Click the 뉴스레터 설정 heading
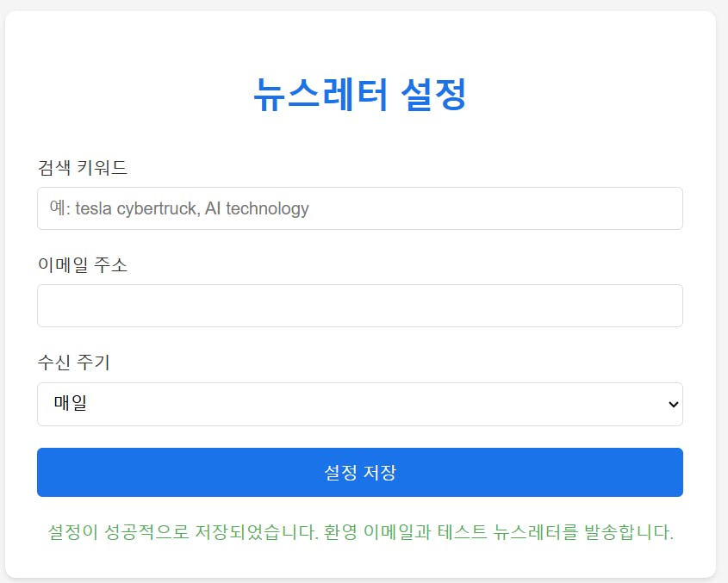The height and width of the screenshot is (583, 728). (x=359, y=94)
